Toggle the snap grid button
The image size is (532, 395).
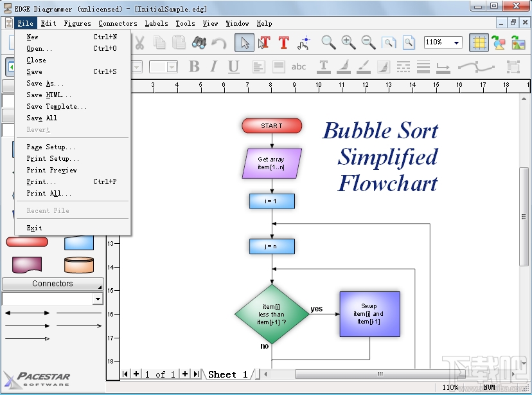[x=479, y=43]
